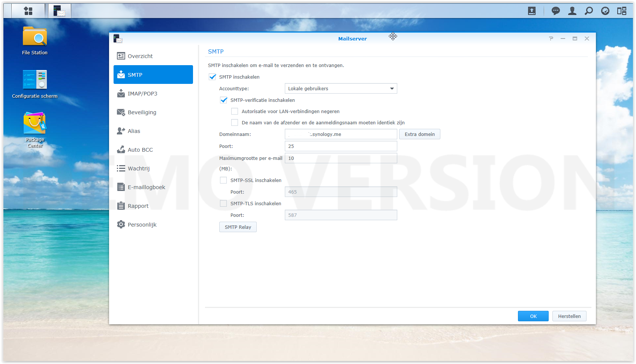Click the SMTP-TLS port field 587
This screenshot has width=636, height=364.
pos(341,215)
